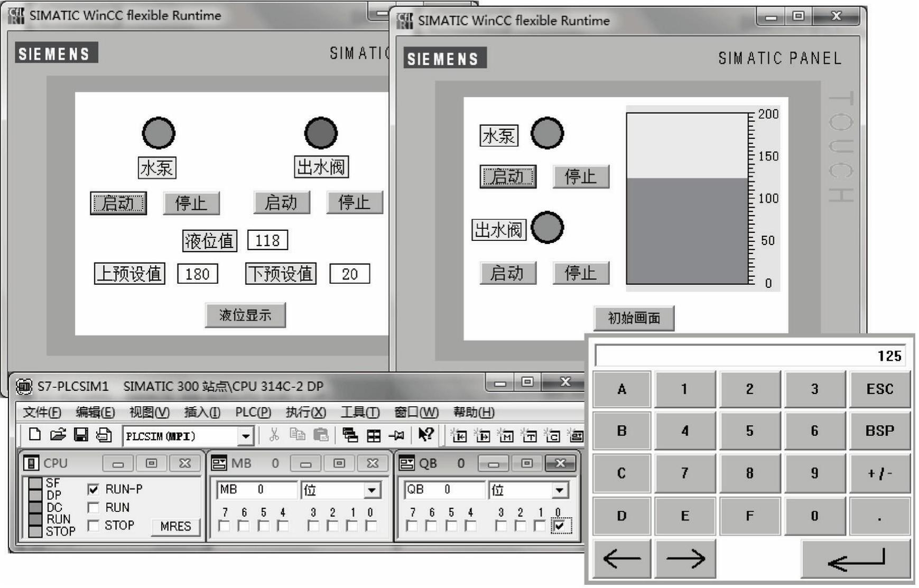Click the MB 0 address field
Viewport: 919px width, 588px height.
tap(257, 490)
